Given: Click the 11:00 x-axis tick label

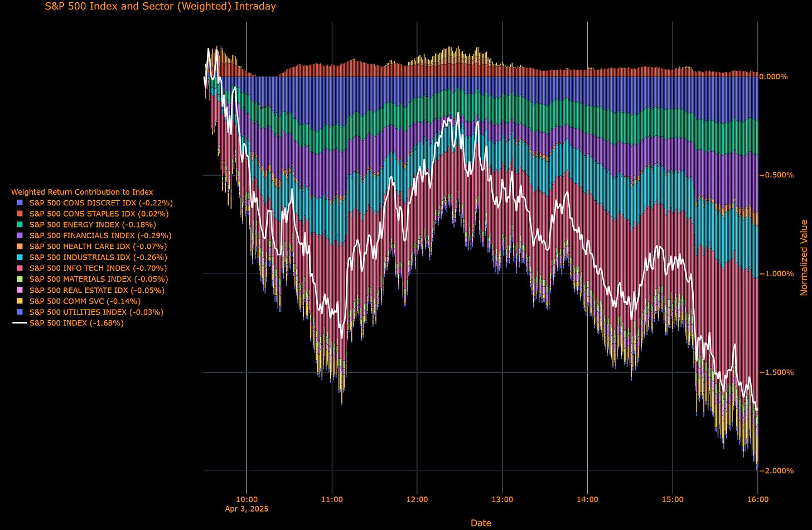Looking at the screenshot, I should click(x=332, y=499).
